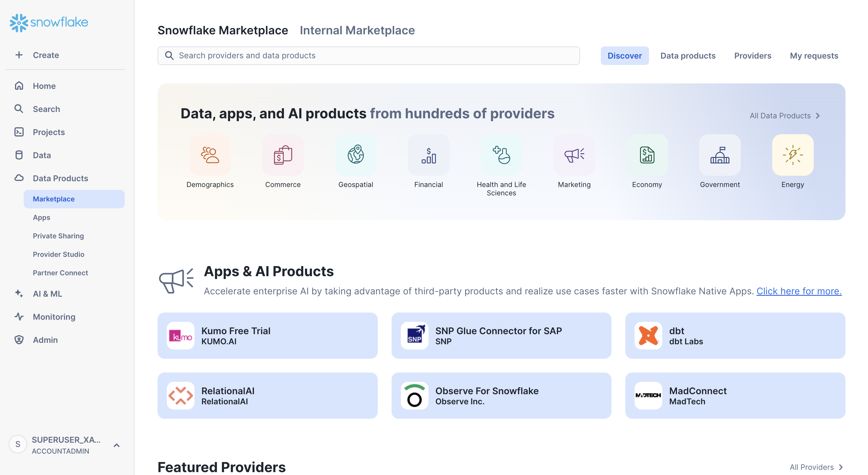This screenshot has width=868, height=475.
Task: Switch to the Data products tab
Action: click(x=688, y=56)
